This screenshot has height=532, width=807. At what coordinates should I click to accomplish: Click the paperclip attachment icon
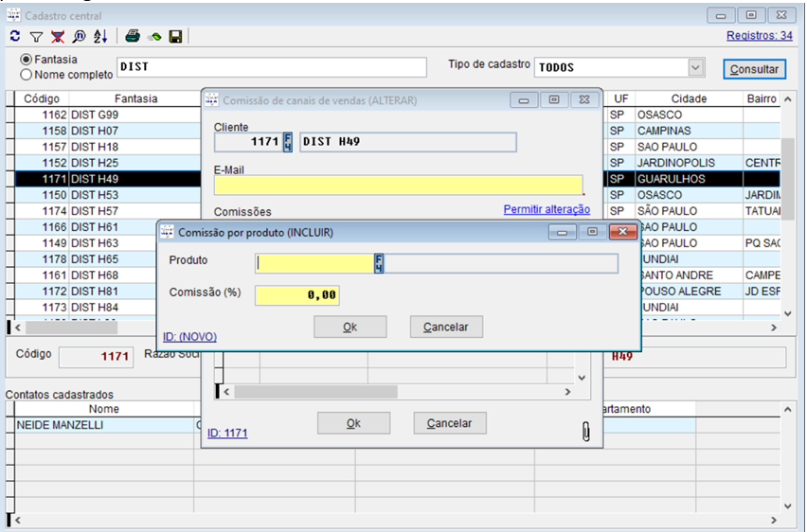pos(585,431)
